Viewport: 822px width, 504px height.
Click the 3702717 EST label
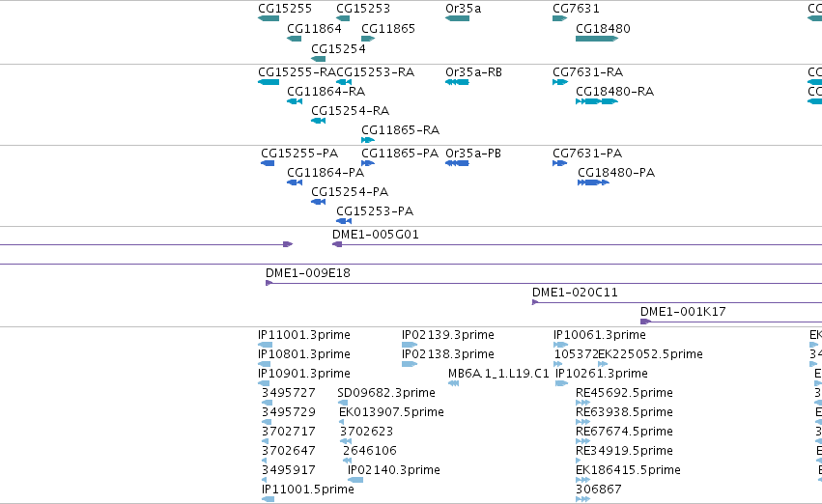(289, 432)
